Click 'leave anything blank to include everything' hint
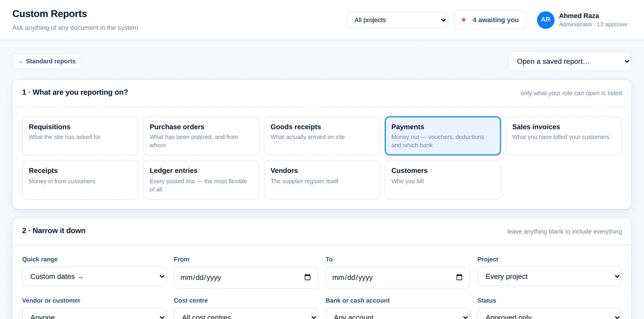The image size is (644, 319). (x=564, y=231)
